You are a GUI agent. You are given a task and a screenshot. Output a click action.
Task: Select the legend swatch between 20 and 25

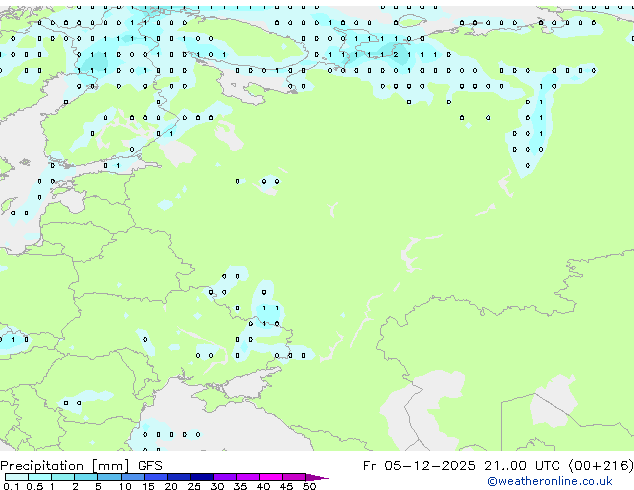click(179, 477)
